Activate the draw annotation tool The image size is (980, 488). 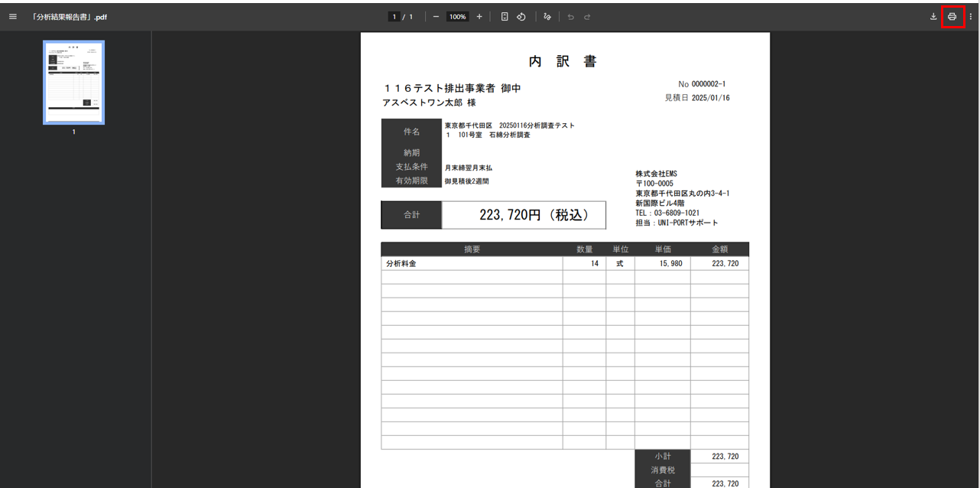[x=547, y=17]
